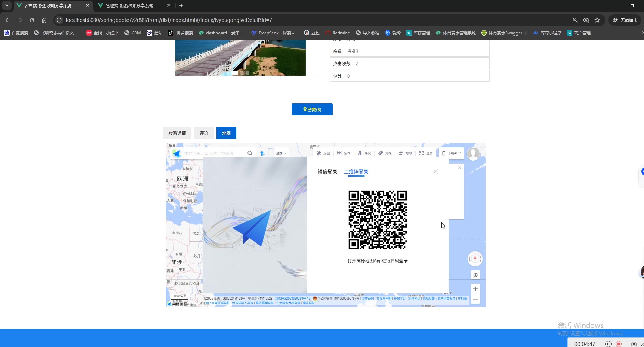Switch to the 攻略详情 tab
644x347 pixels.
pyautogui.click(x=177, y=133)
